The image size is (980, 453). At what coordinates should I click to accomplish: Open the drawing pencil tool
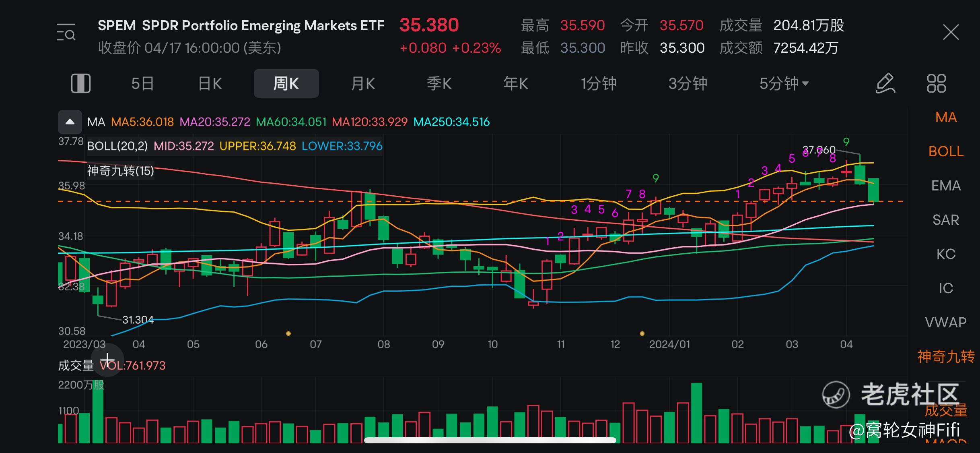pos(885,83)
